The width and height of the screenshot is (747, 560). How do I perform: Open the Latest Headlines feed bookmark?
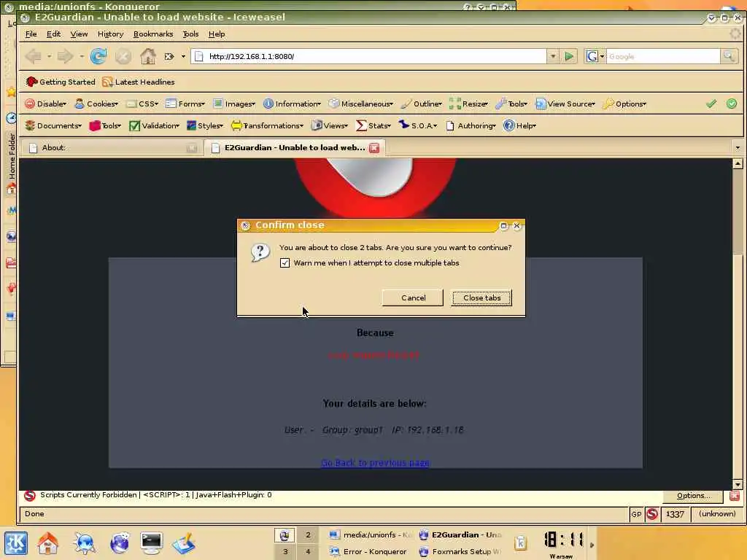point(139,82)
